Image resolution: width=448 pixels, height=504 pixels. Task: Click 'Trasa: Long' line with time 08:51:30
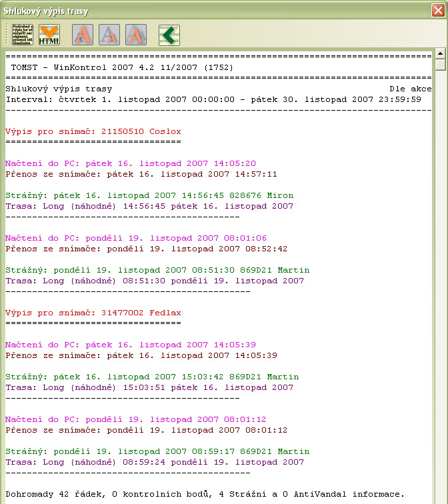[x=155, y=281]
